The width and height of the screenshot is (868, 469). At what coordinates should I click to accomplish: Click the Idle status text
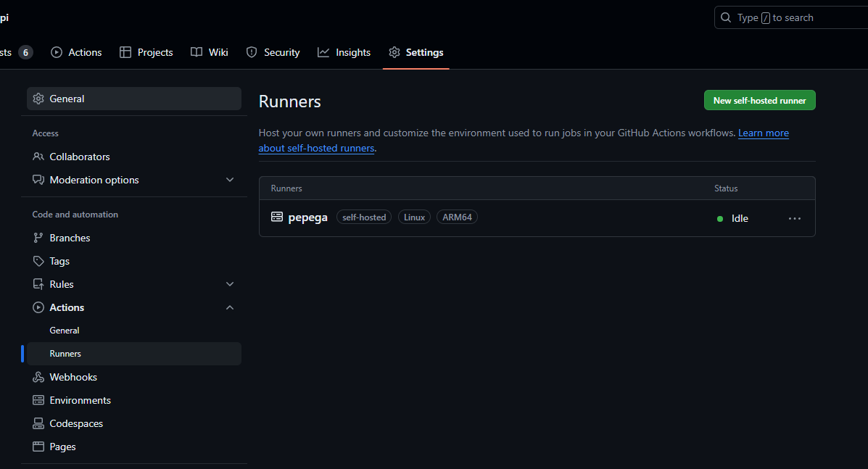[x=740, y=218]
